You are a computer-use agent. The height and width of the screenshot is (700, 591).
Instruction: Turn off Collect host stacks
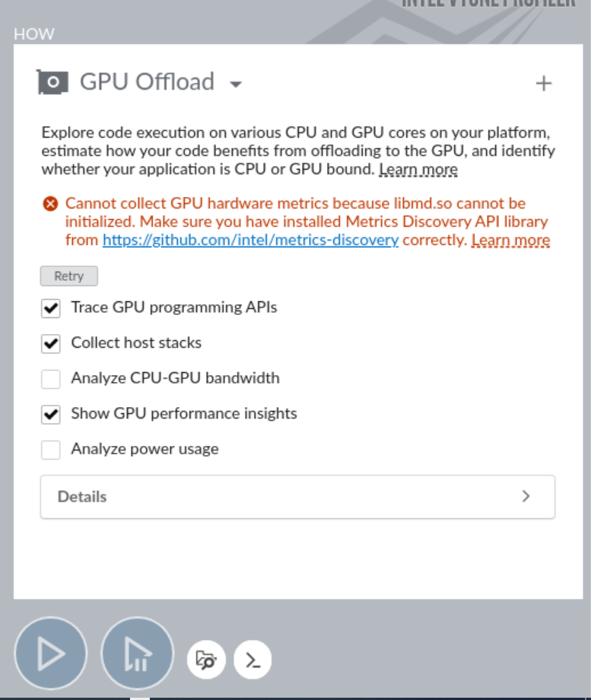point(50,342)
